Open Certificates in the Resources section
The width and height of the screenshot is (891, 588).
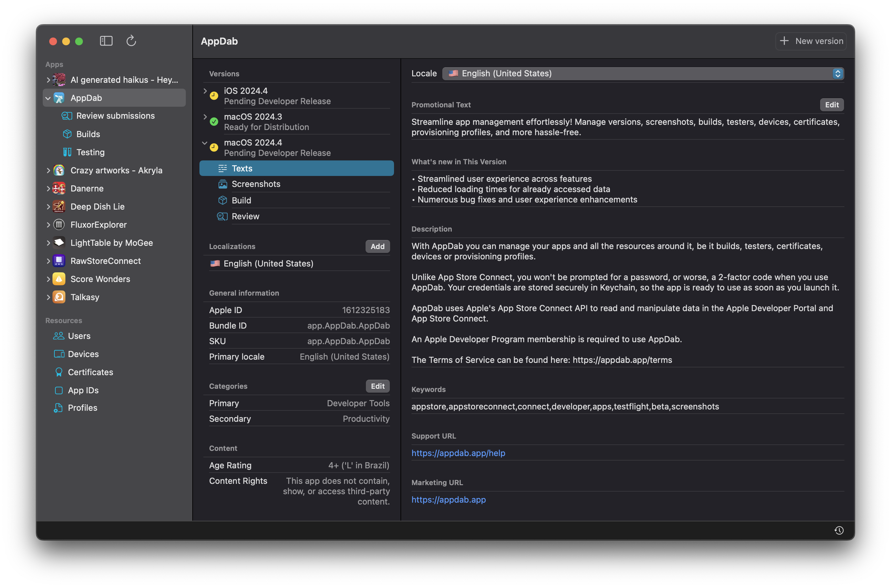click(90, 372)
